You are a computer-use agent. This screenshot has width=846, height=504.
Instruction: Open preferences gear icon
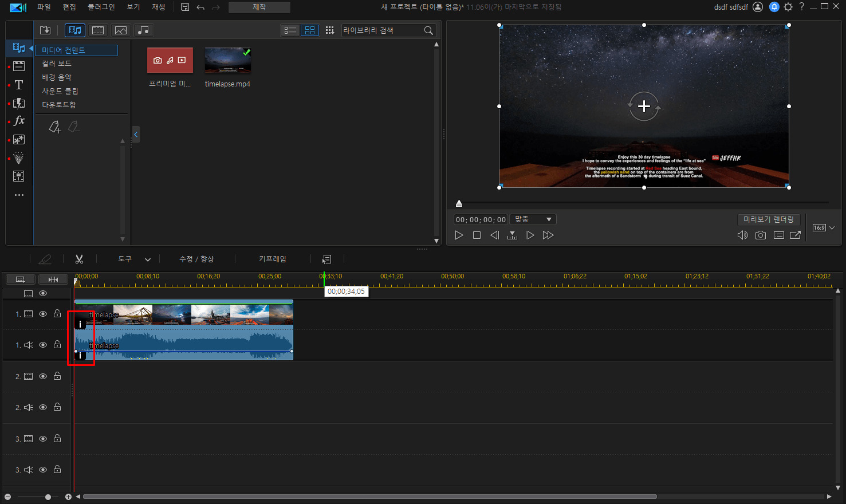point(788,7)
